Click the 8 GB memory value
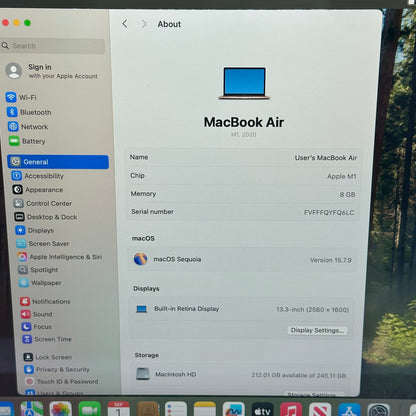Screen dimensions: 416x416 [347, 194]
